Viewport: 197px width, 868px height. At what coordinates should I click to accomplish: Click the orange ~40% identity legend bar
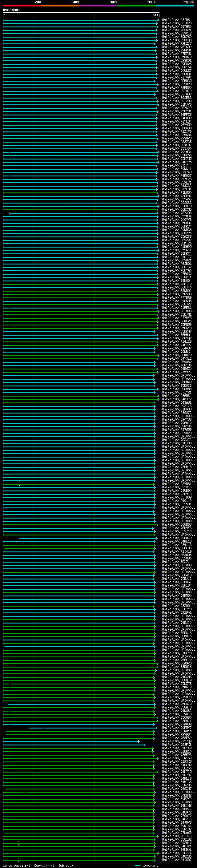(60, 6)
